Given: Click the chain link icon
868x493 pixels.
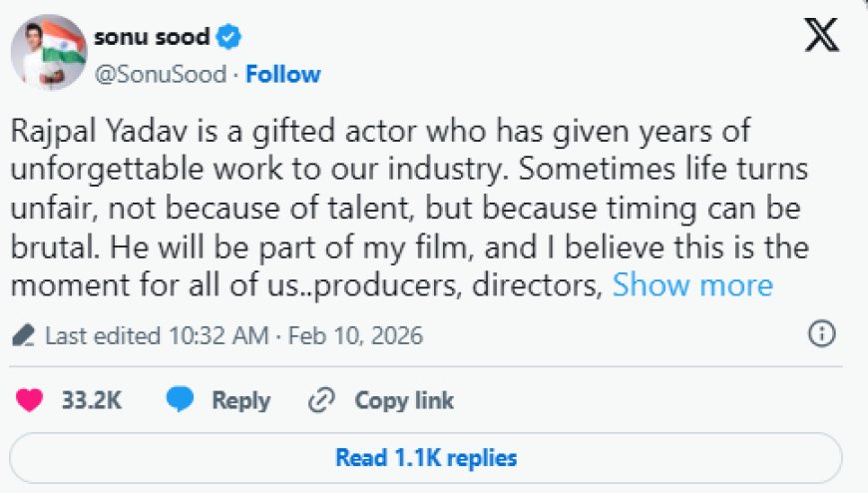Looking at the screenshot, I should tap(321, 400).
